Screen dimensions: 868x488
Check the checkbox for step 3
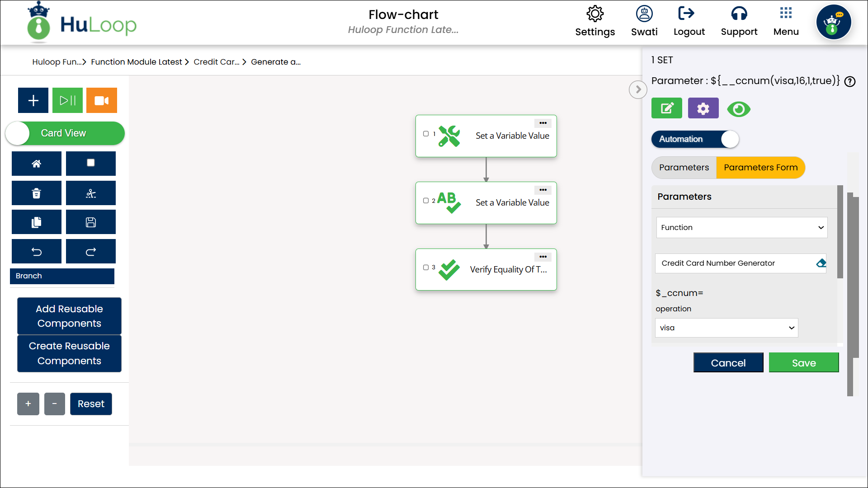click(426, 267)
